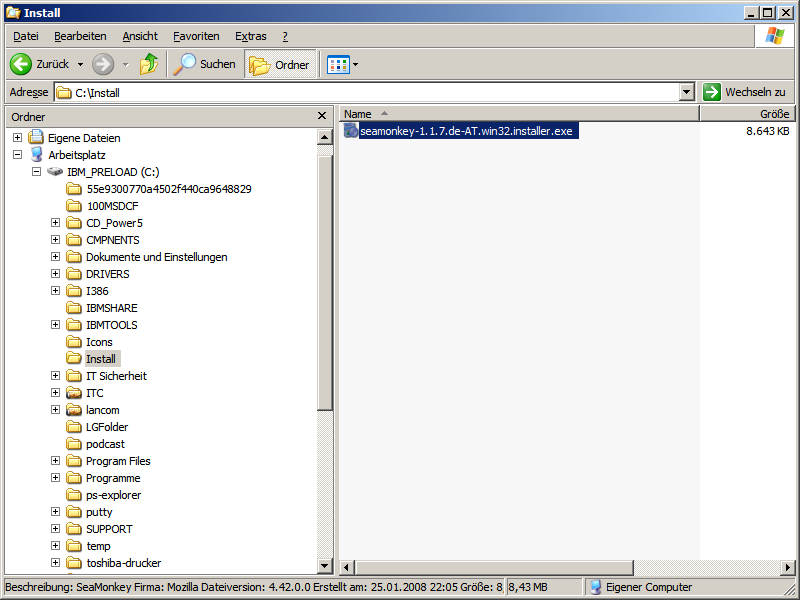Viewport: 800px width, 600px height.
Task: Sort by the Name column header
Action: (x=519, y=114)
